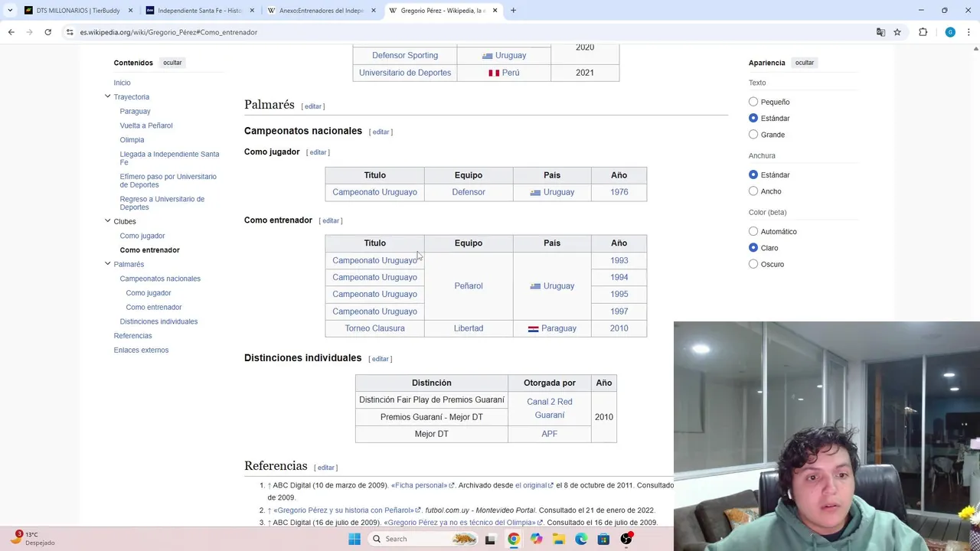980x551 pixels.
Task: Open the Windows Start menu
Action: [x=354, y=539]
